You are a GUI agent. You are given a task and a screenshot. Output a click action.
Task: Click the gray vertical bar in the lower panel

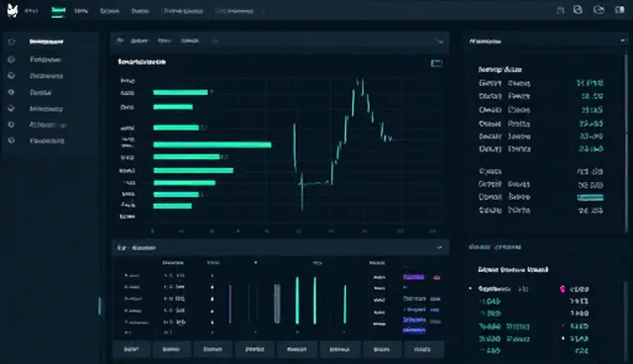tap(277, 304)
